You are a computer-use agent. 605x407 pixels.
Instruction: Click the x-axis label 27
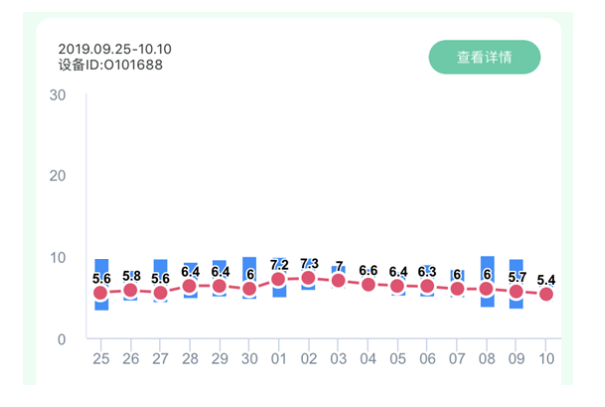pyautogui.click(x=160, y=358)
